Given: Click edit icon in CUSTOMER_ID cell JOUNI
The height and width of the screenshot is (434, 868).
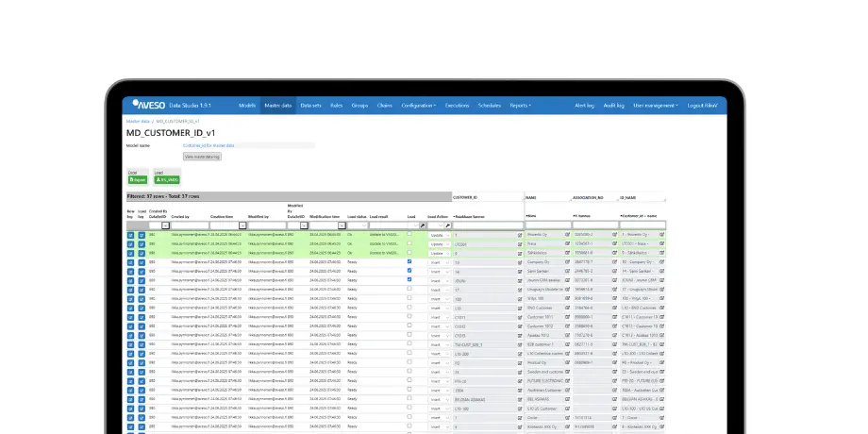Looking at the screenshot, I should click(x=520, y=280).
